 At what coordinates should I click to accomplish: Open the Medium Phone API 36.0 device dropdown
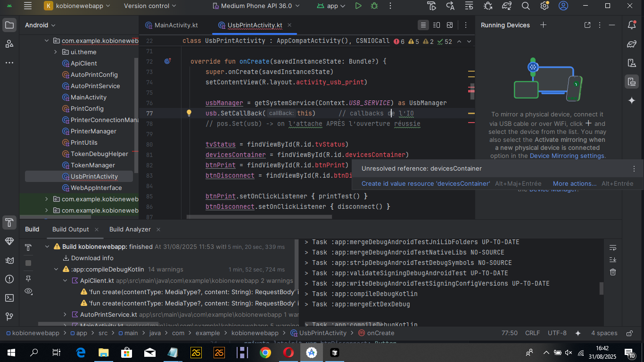tap(257, 6)
